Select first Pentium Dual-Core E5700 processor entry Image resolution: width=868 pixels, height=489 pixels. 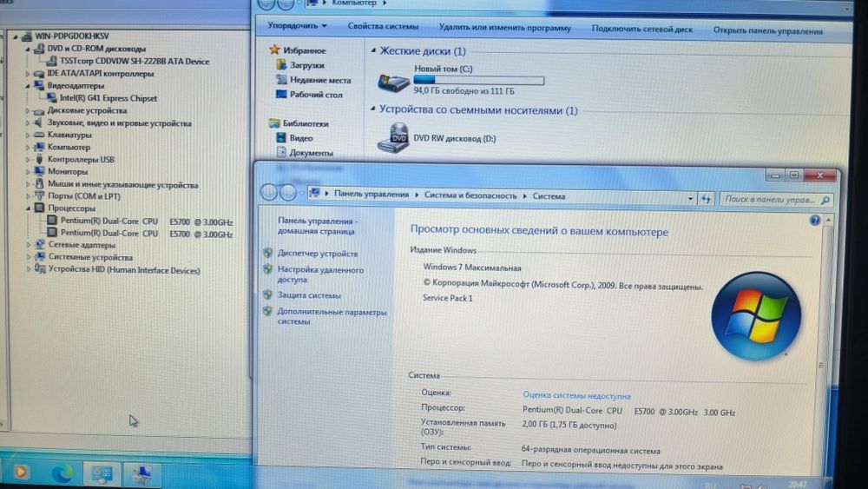click(146, 221)
